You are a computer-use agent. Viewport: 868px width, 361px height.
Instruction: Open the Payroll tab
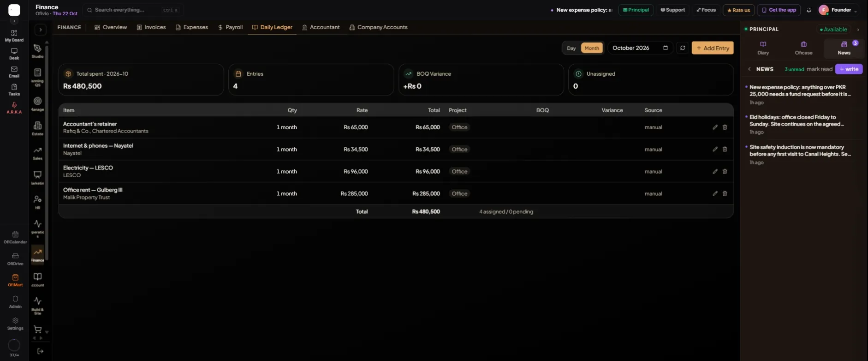click(x=230, y=27)
